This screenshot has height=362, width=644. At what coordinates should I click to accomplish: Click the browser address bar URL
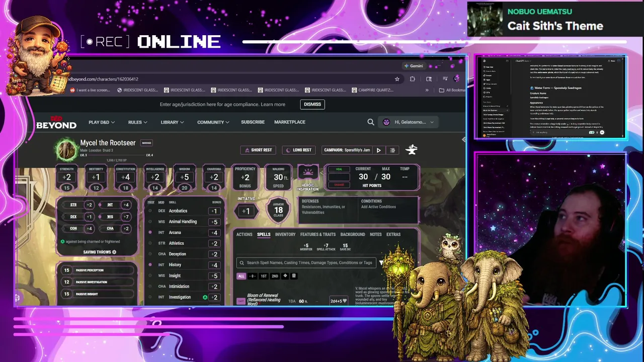pos(103,79)
